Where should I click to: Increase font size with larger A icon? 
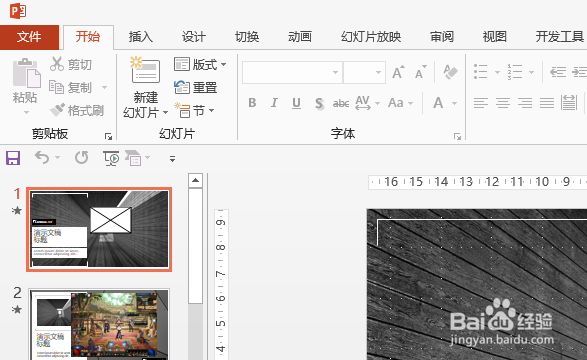(x=398, y=72)
